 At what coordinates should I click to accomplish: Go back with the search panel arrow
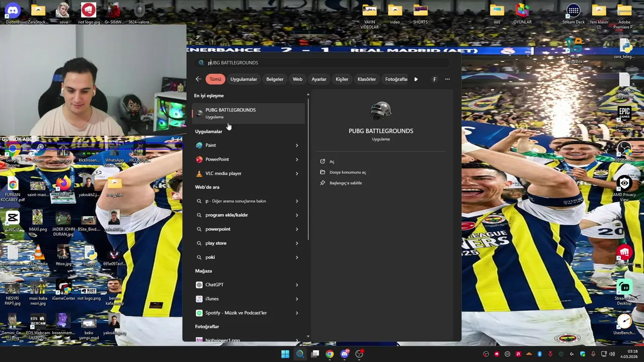tap(198, 79)
